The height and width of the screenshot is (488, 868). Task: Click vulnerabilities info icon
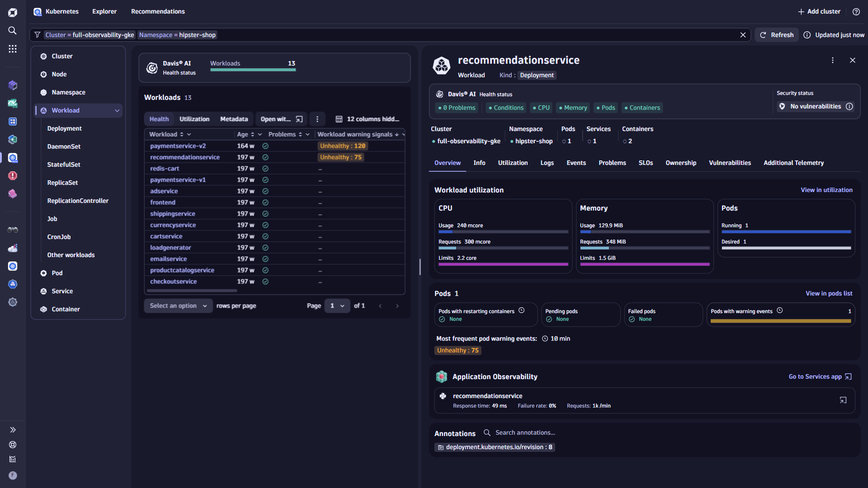click(849, 106)
